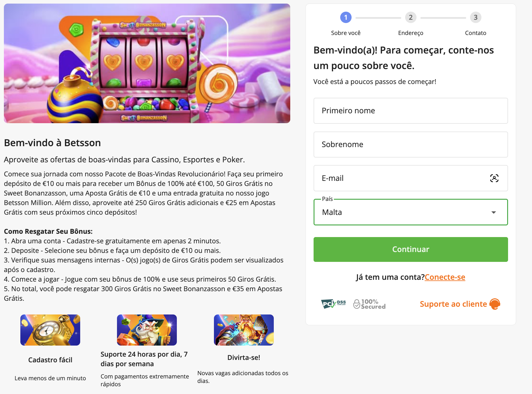Screen dimensions: 532x394
Task: Focus the Primeiro nome field
Action: click(x=411, y=111)
